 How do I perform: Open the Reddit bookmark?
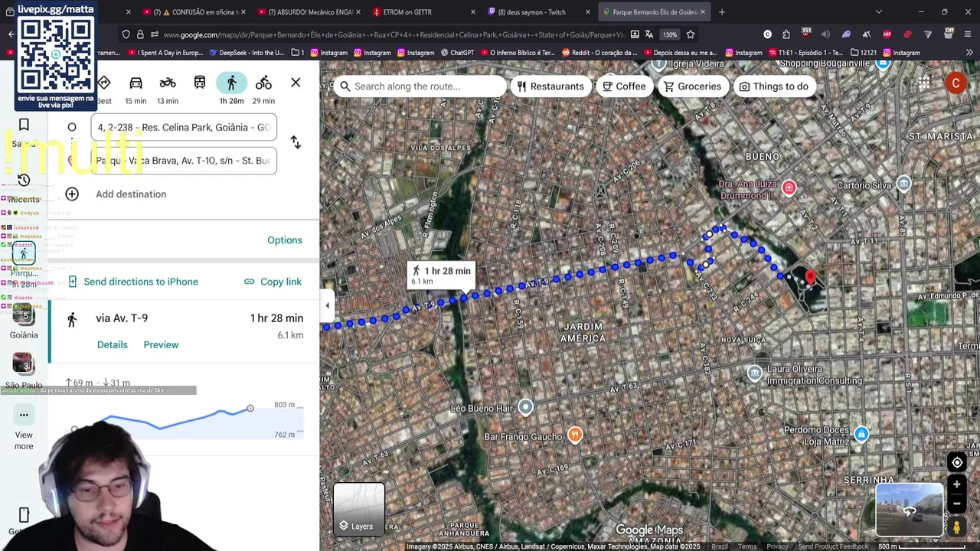pos(599,53)
